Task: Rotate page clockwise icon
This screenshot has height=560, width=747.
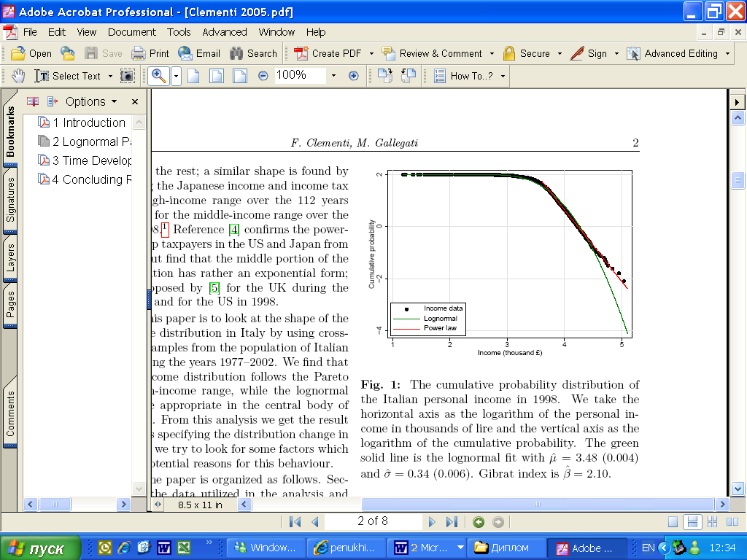Action: [385, 76]
